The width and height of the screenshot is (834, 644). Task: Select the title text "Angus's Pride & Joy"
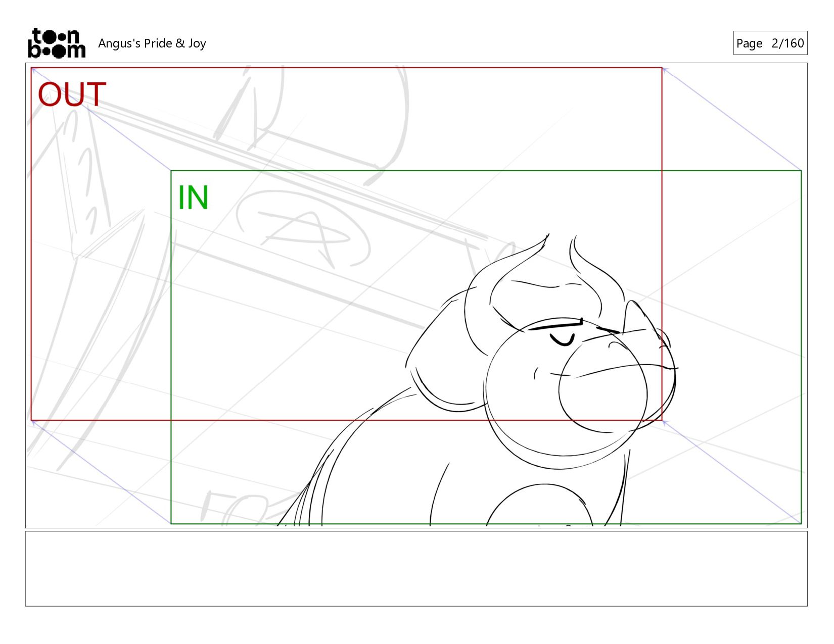point(152,43)
